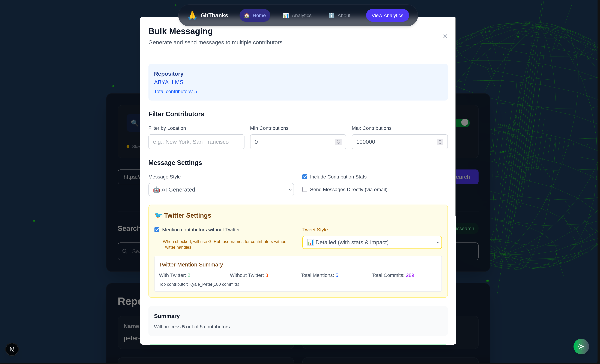The height and width of the screenshot is (364, 600).
Task: Click the Analytics bar chart icon
Action: (286, 15)
